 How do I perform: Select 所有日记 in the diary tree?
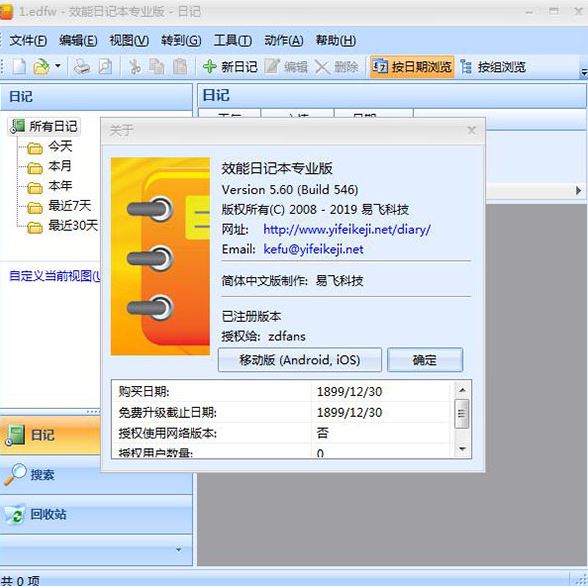pos(53,126)
